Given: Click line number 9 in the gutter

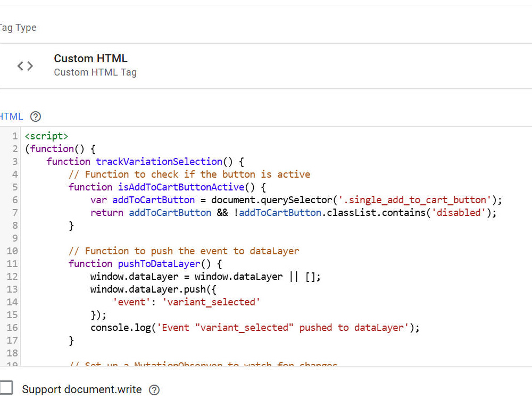Looking at the screenshot, I should [x=14, y=238].
